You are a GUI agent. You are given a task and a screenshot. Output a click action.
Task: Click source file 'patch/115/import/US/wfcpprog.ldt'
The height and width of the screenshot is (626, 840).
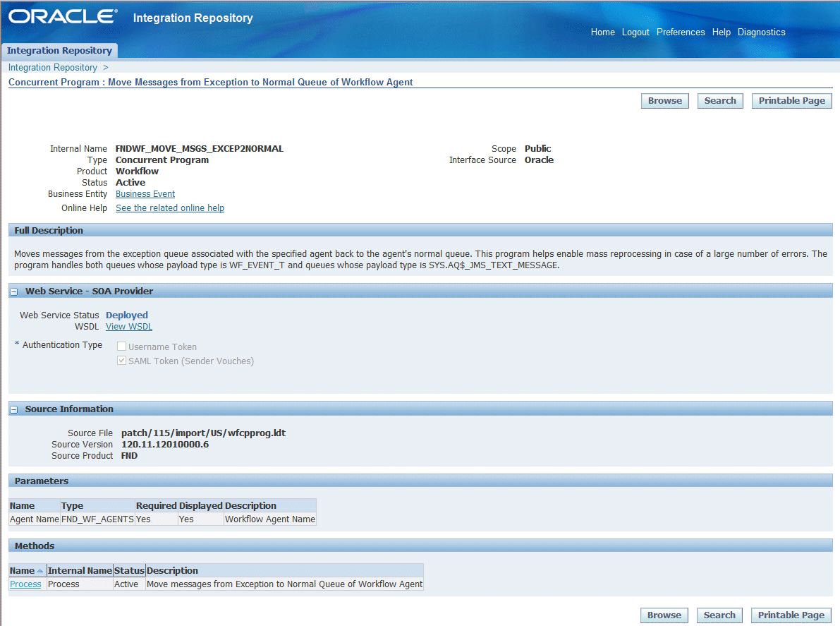[x=204, y=433]
